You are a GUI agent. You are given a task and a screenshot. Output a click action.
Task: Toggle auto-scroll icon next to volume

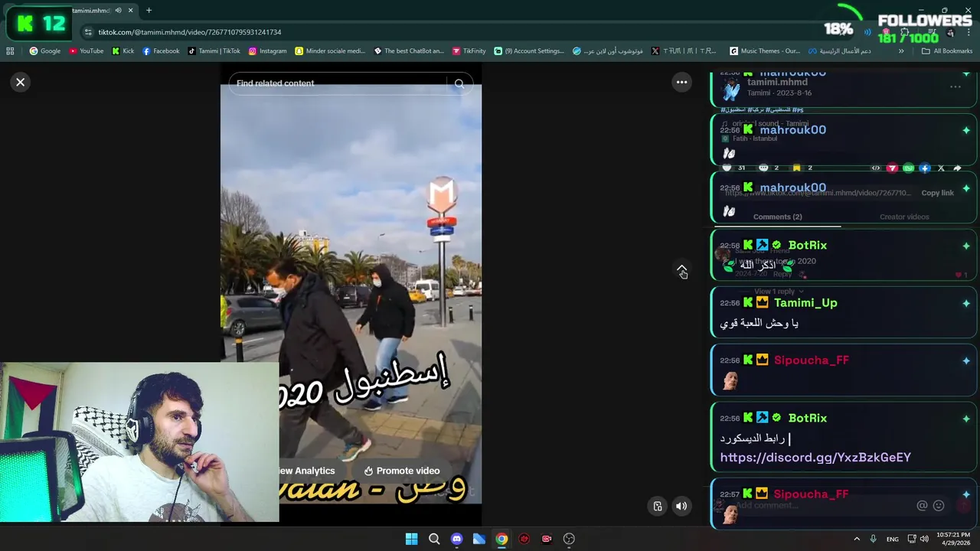pyautogui.click(x=657, y=506)
